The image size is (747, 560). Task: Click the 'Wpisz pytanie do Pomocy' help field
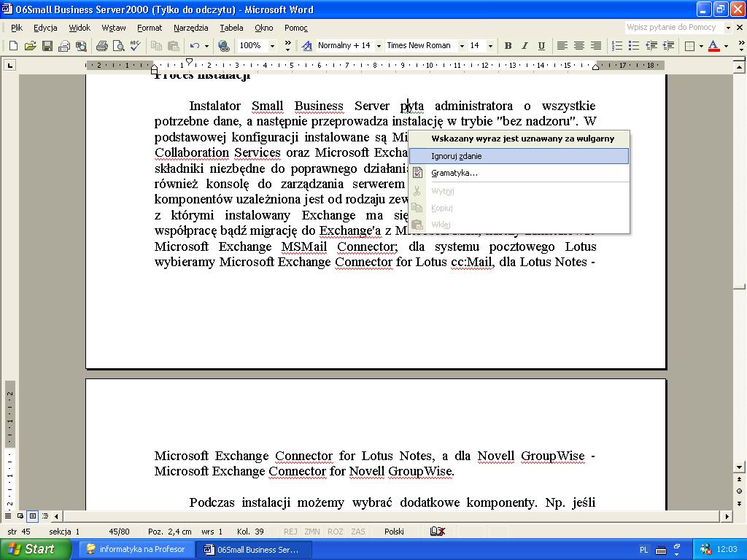tap(673, 28)
